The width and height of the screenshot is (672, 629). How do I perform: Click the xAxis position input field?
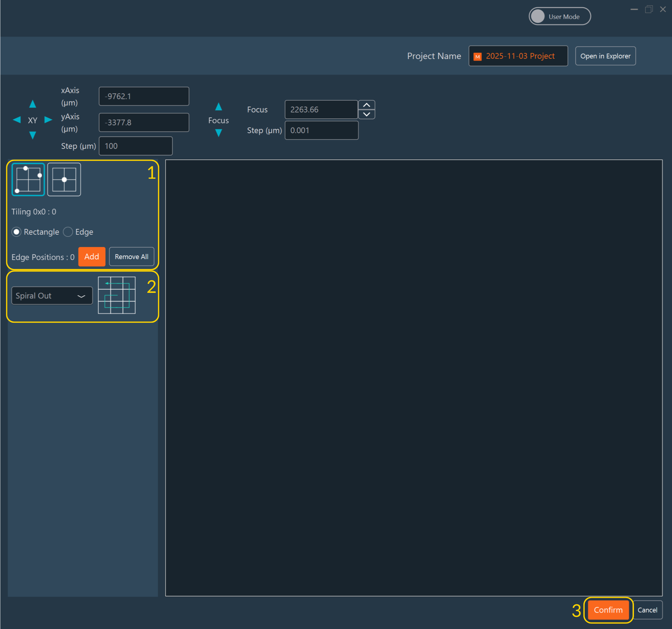(x=144, y=96)
